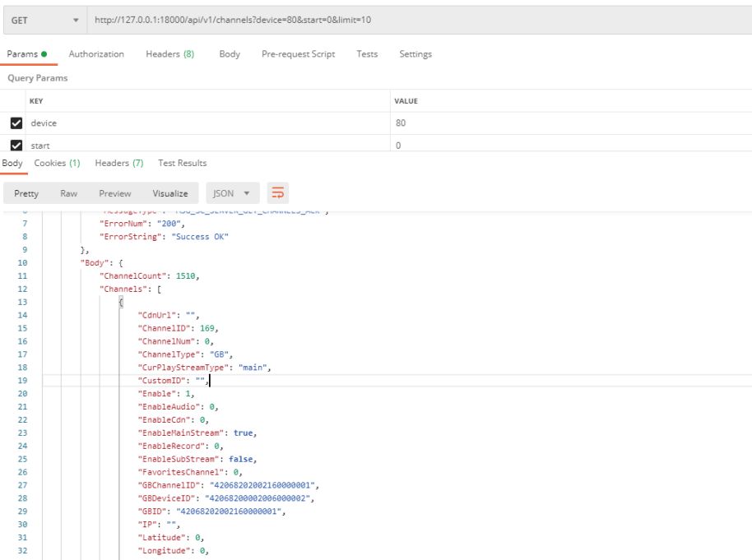Open the request Headers (8) tab

tap(169, 54)
